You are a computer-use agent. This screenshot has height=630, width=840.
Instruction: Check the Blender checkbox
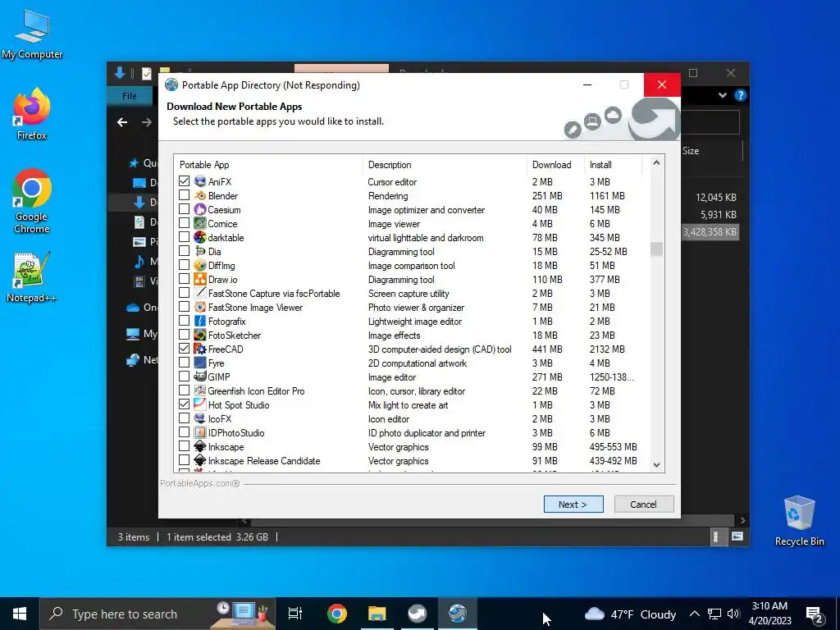[184, 195]
